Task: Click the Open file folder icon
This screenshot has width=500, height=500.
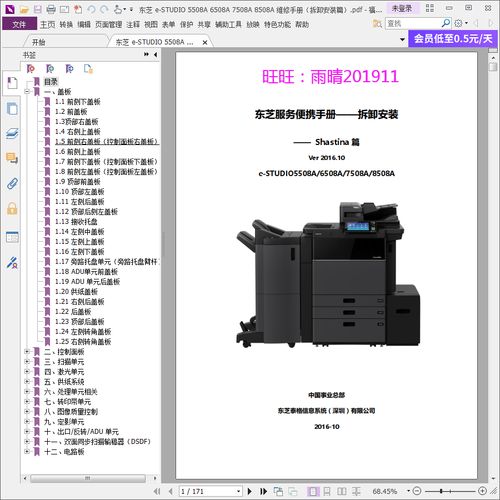Action: point(24,9)
